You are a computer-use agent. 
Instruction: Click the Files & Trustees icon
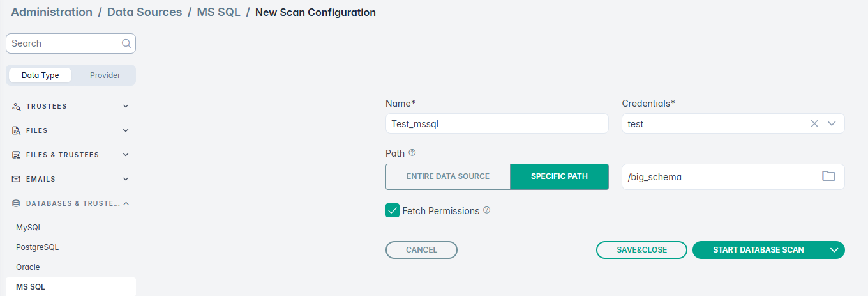(17, 155)
